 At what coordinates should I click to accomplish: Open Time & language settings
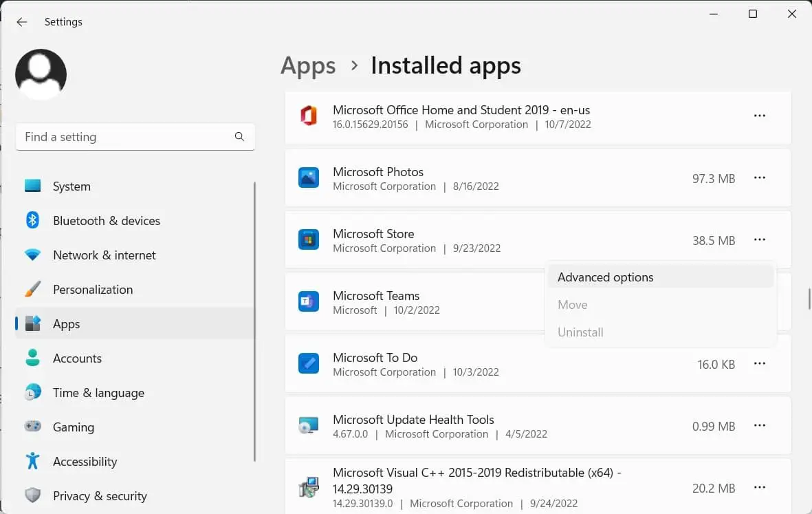click(x=98, y=393)
